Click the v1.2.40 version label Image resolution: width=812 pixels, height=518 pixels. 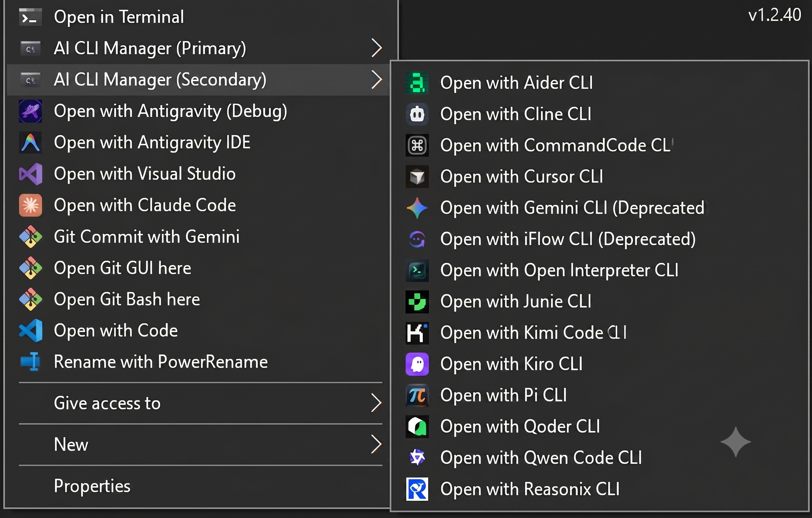774,15
